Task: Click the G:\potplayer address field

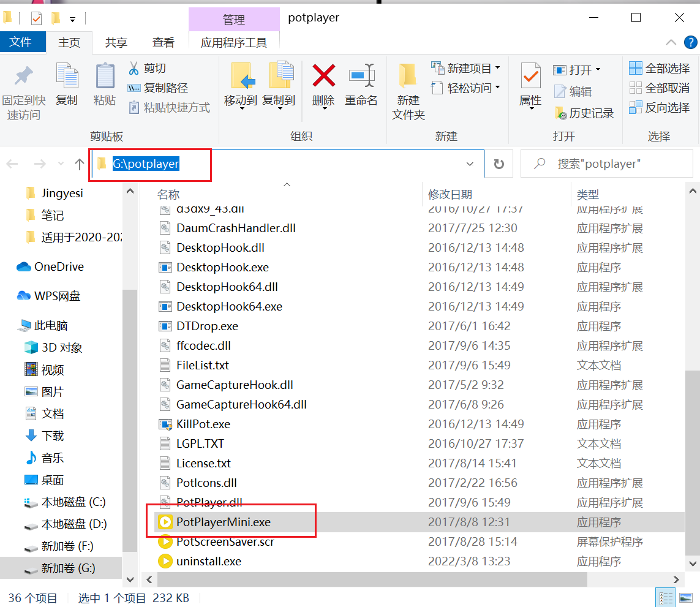Action: coord(287,164)
